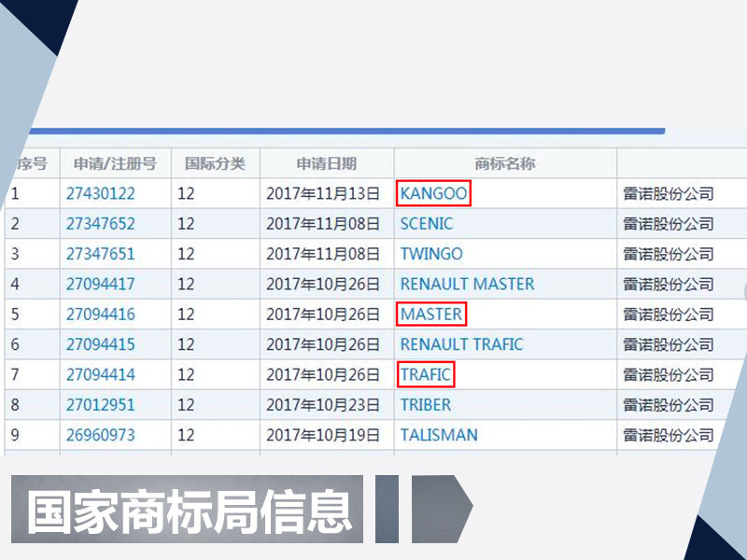Open registration number 27094415
Screen dimensions: 747x560
point(101,344)
